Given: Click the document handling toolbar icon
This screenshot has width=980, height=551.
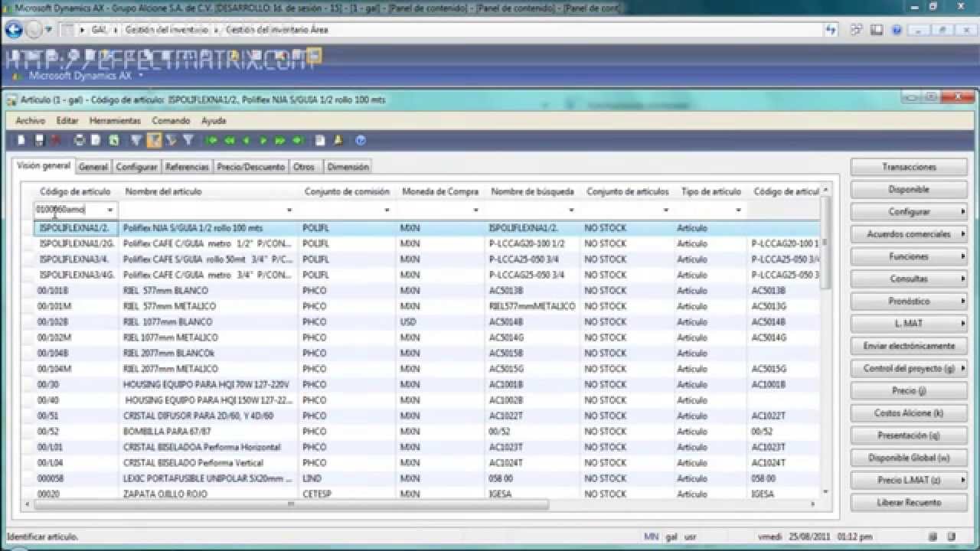Looking at the screenshot, I should coord(320,140).
